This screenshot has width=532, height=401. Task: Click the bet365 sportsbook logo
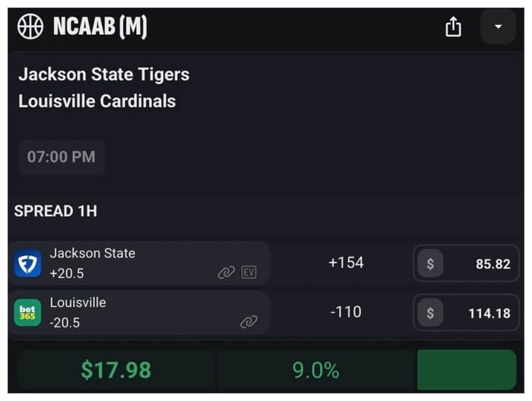(28, 313)
